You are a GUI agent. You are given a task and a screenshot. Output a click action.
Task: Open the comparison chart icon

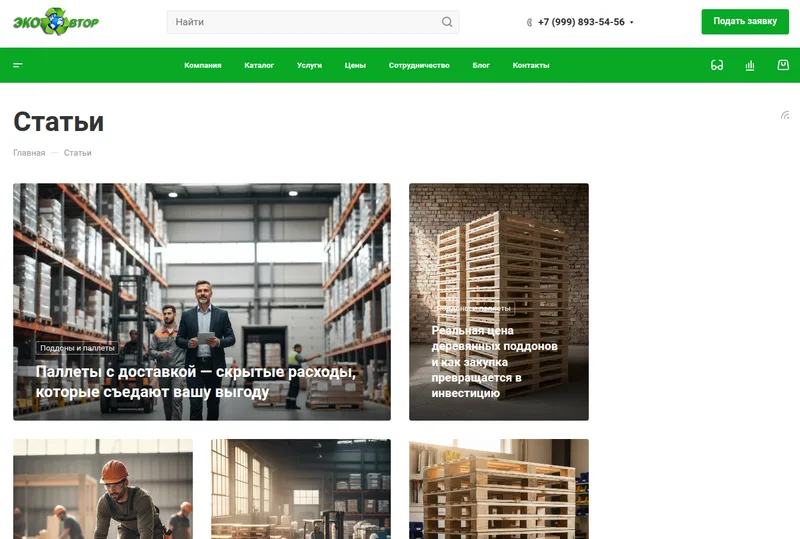tap(749, 65)
